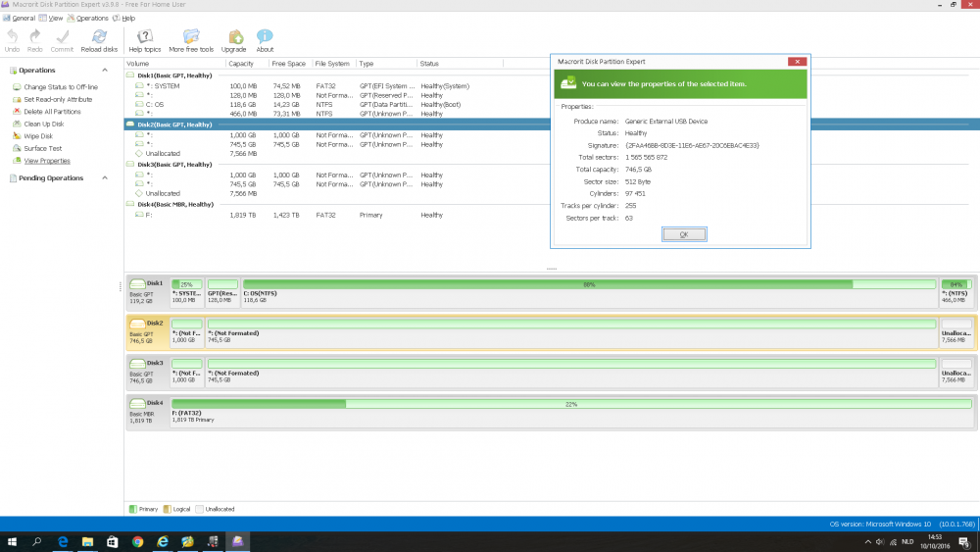Open the About information icon

pos(265,40)
